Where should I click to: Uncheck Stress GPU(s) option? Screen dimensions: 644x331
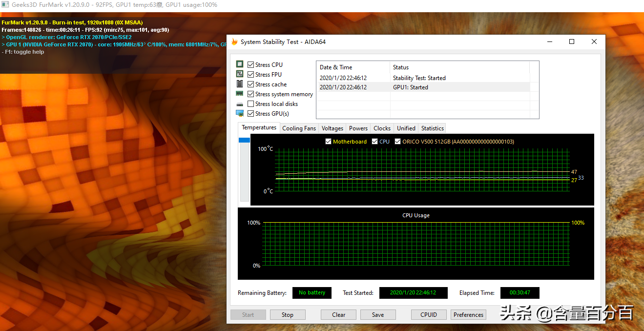click(x=250, y=113)
